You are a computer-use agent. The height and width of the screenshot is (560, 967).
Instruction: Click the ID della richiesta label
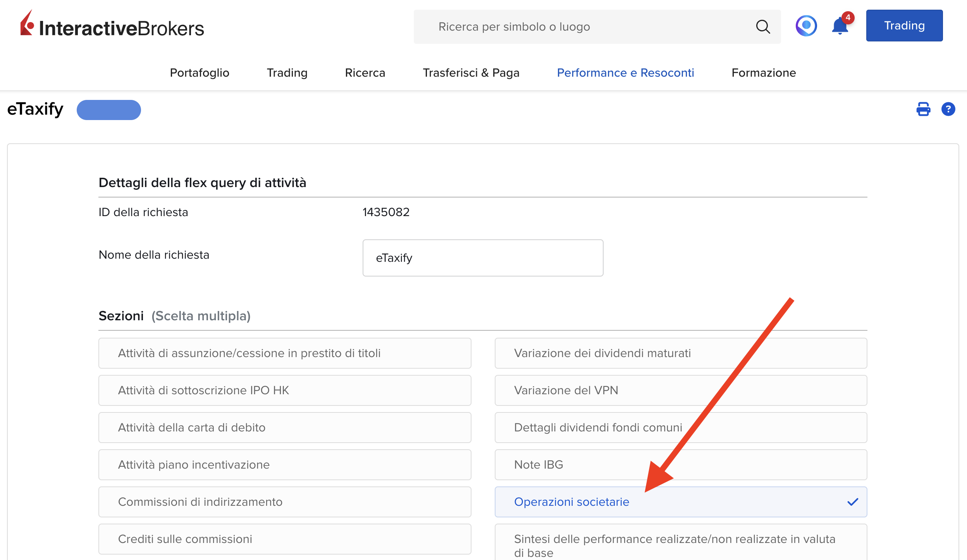[143, 212]
